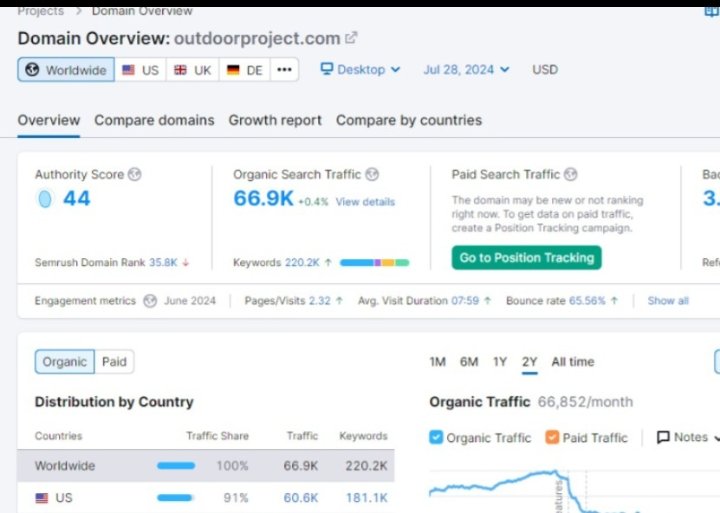
Task: Click globe icon beside Organic Search Traffic
Action: pyautogui.click(x=372, y=175)
